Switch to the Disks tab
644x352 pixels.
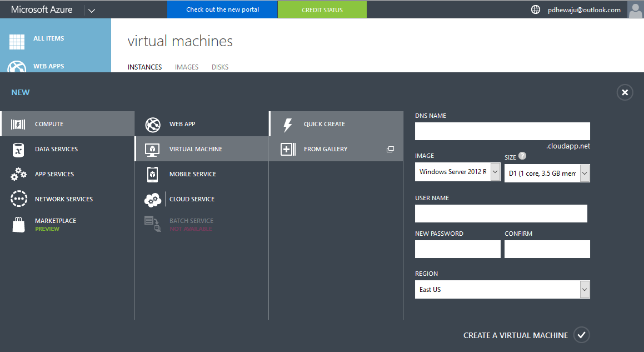point(220,67)
